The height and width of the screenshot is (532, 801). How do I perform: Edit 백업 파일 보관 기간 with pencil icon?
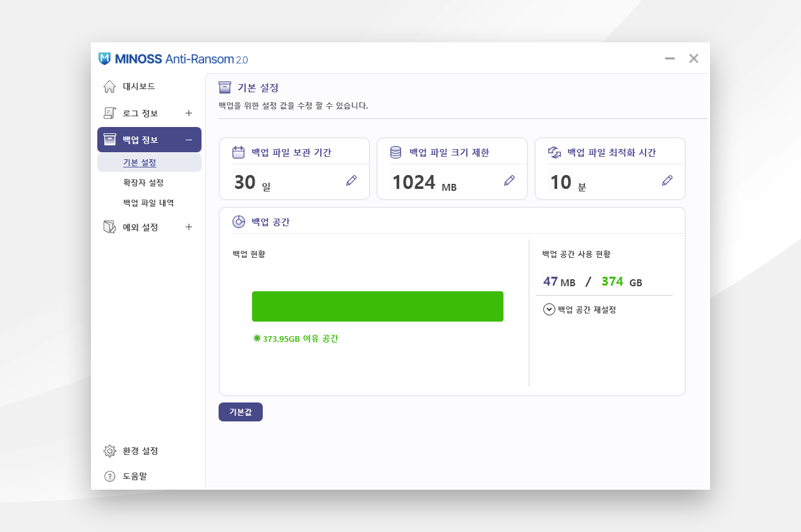click(351, 181)
